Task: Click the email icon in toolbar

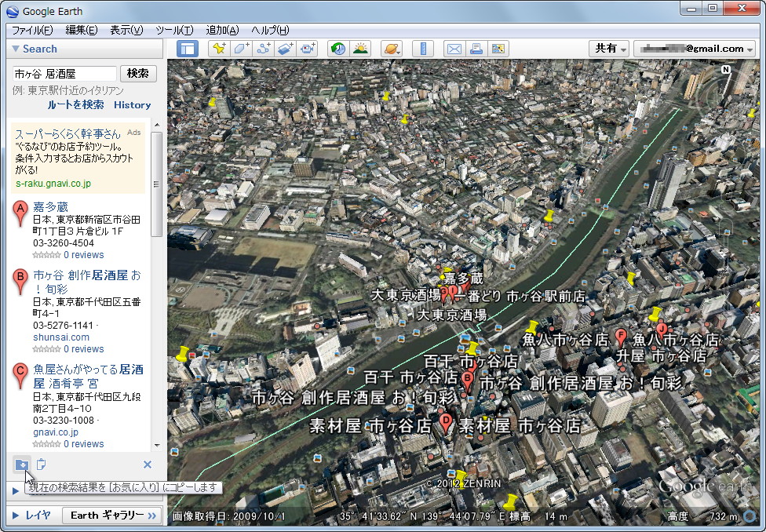Action: click(x=454, y=49)
